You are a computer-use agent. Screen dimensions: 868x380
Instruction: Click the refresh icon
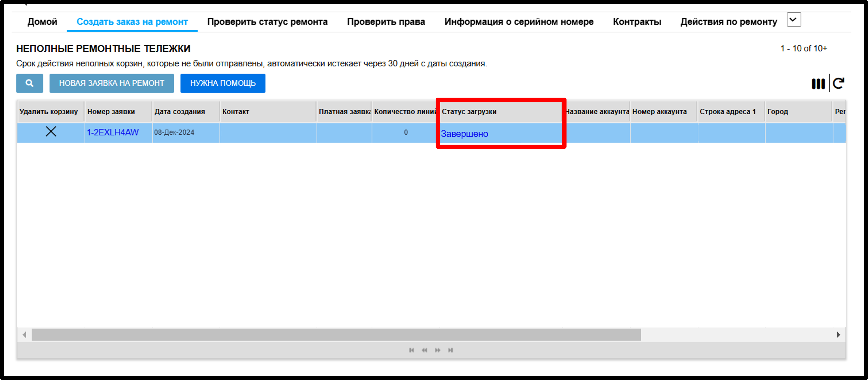coord(838,83)
